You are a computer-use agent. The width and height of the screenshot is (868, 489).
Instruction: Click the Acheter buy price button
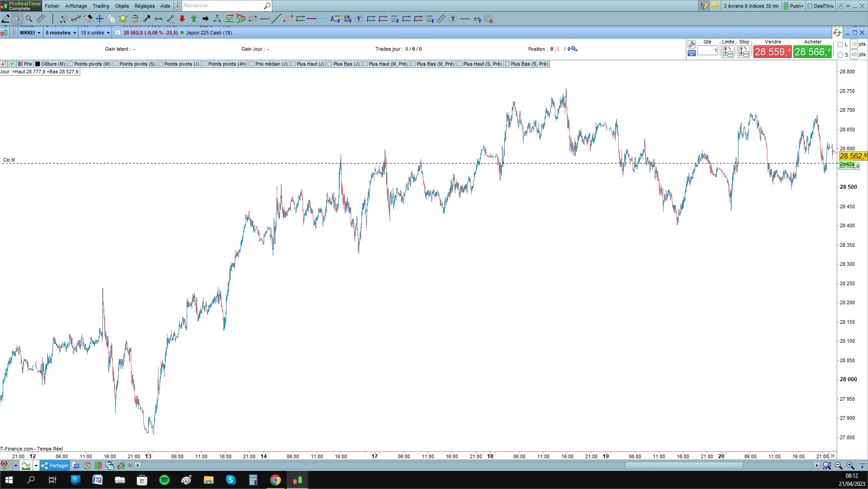click(x=812, y=52)
